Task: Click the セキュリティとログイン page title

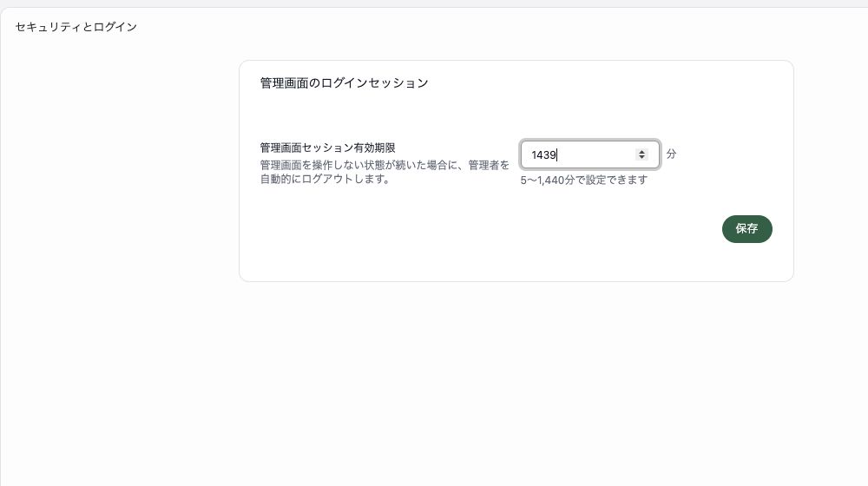Action: 76,27
